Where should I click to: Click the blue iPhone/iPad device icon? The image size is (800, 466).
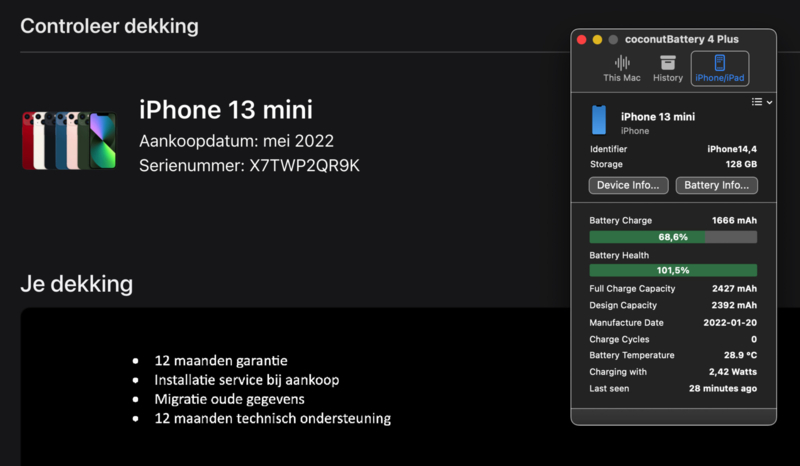click(x=719, y=63)
